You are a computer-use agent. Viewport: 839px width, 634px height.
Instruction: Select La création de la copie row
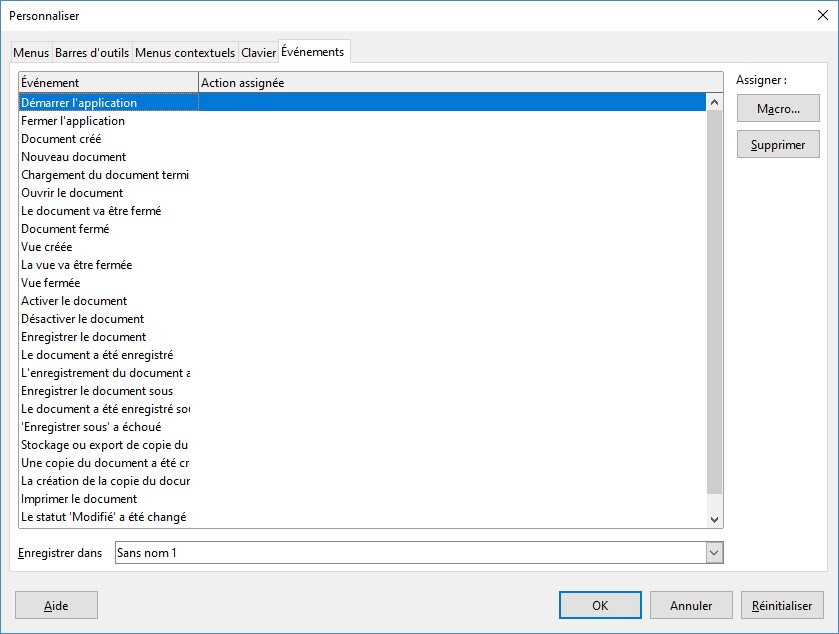pos(363,481)
